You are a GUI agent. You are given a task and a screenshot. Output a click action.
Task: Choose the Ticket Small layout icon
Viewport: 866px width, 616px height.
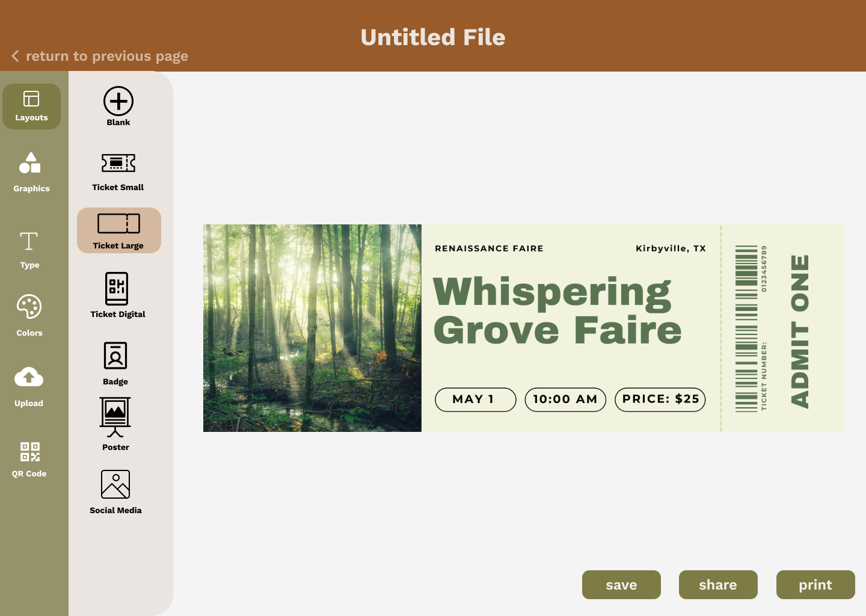tap(118, 163)
